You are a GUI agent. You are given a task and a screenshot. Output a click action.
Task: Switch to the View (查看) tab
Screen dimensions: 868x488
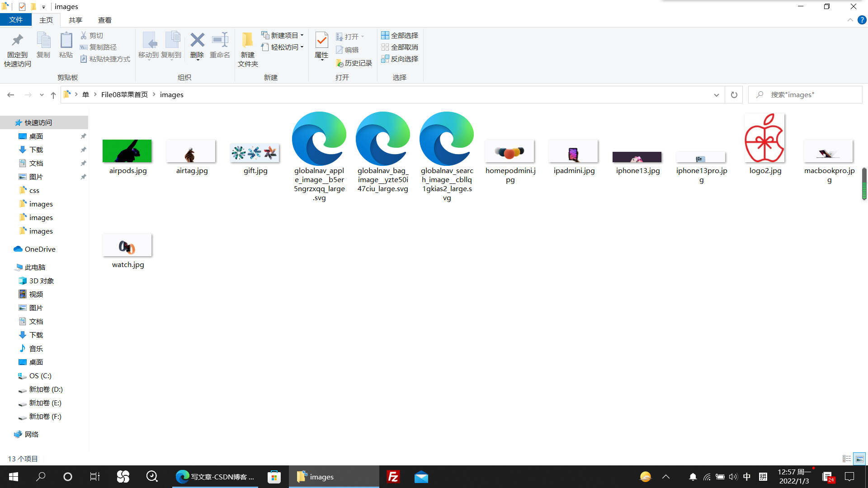[x=105, y=20]
